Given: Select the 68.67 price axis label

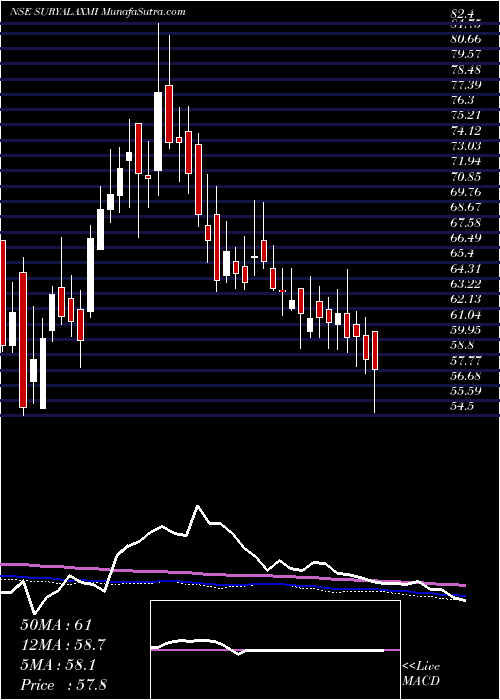Looking at the screenshot, I should (x=466, y=207).
